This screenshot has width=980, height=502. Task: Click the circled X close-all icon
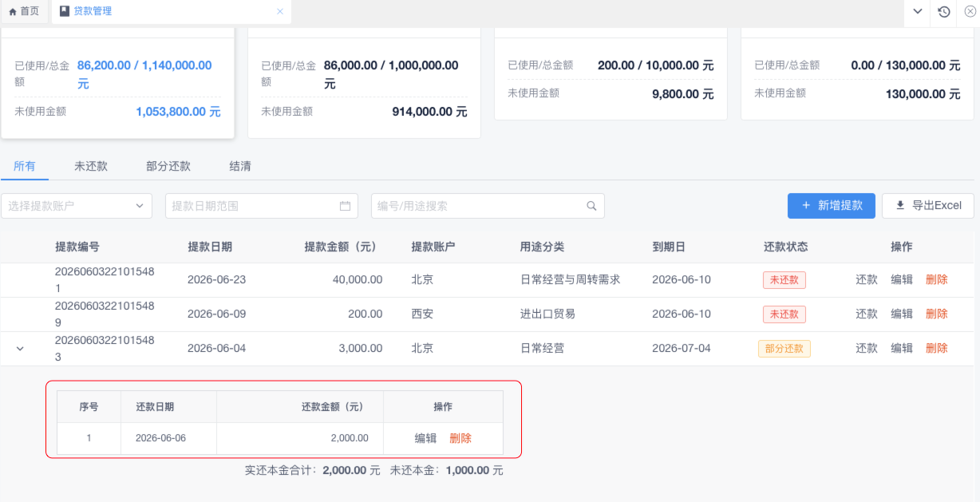970,12
